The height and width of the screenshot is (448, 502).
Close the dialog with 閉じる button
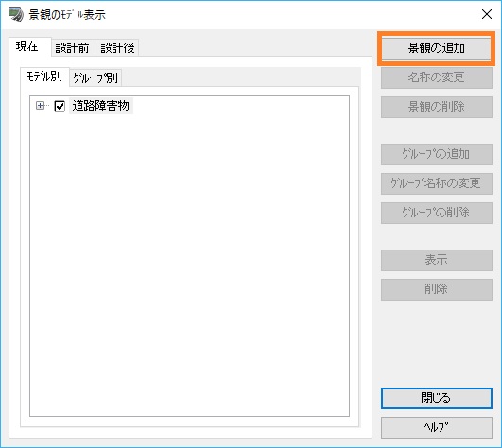pyautogui.click(x=437, y=398)
